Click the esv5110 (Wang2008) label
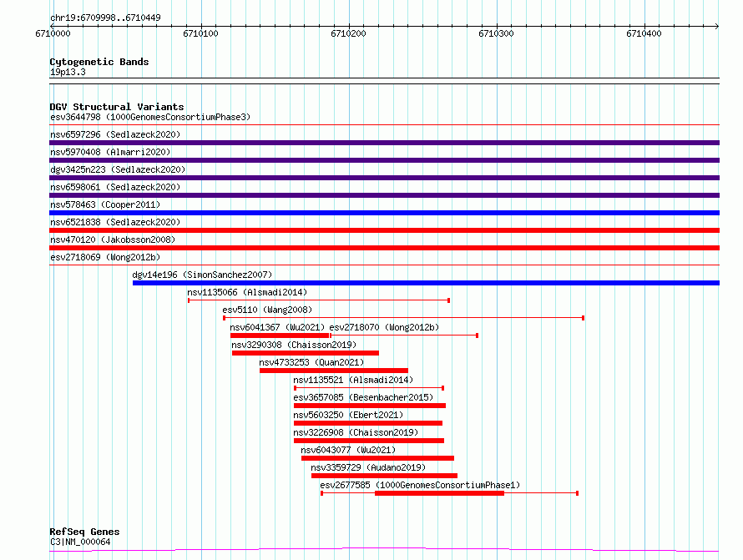 coord(267,310)
